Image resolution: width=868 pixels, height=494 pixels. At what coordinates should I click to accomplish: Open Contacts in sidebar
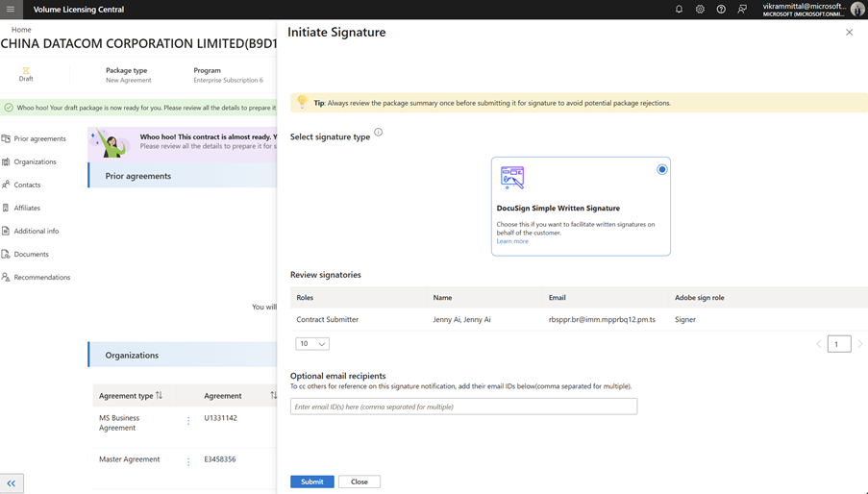27,185
